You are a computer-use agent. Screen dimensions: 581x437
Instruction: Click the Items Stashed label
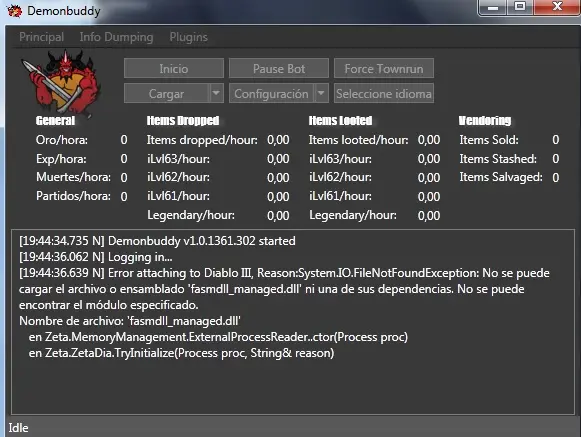[x=498, y=159]
